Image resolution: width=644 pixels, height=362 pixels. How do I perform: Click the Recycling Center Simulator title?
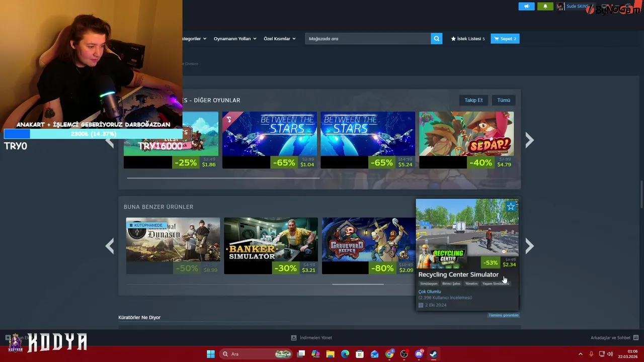coord(458,275)
